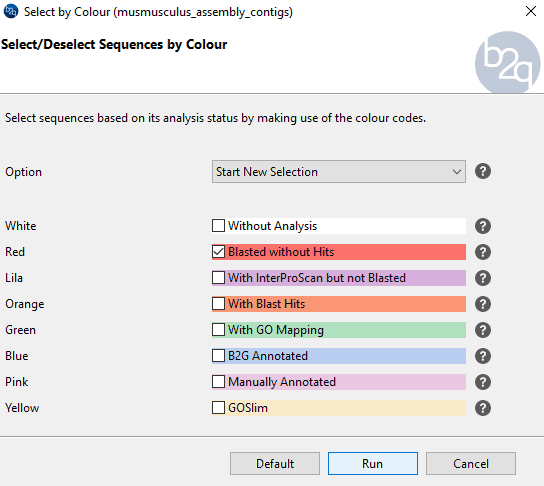Open the Start New Selection dropdown

pyautogui.click(x=339, y=171)
